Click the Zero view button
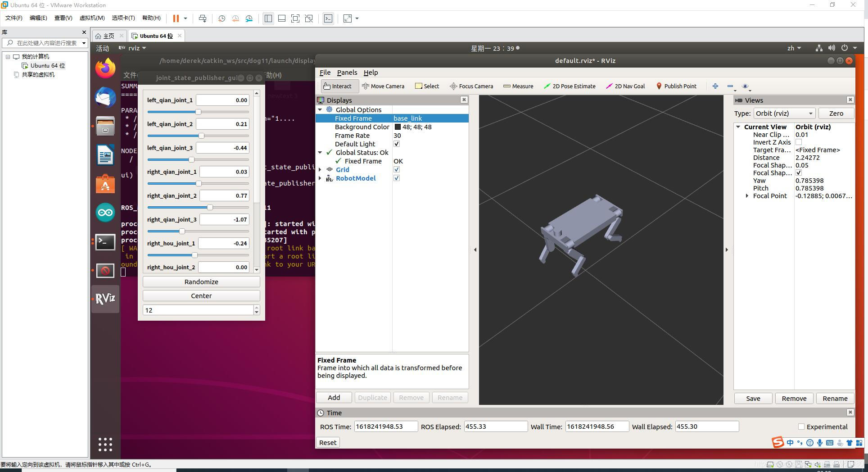 pos(836,113)
